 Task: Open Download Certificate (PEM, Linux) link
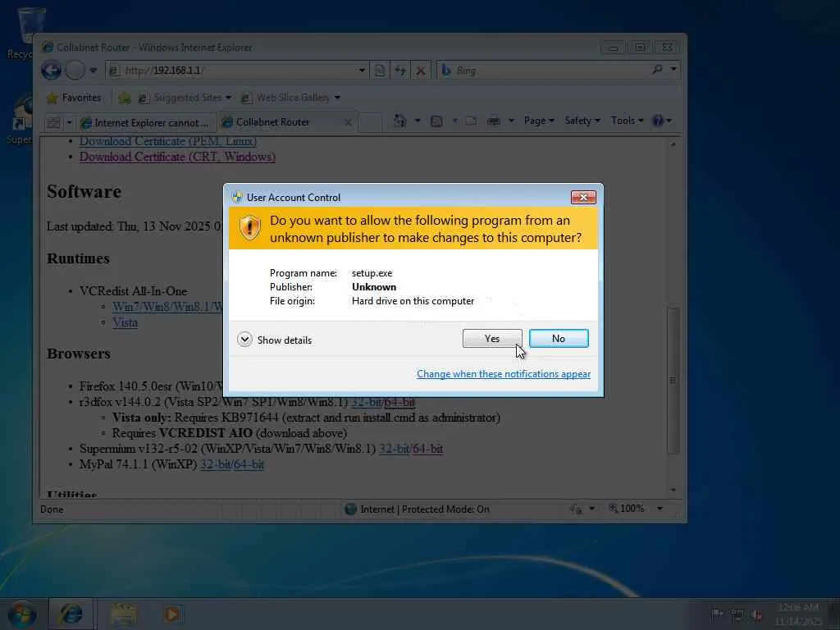(x=167, y=141)
